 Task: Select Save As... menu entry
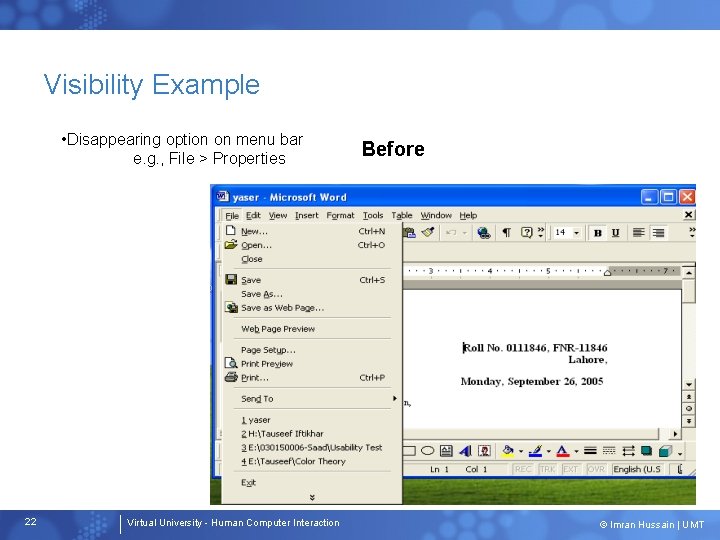(312, 294)
